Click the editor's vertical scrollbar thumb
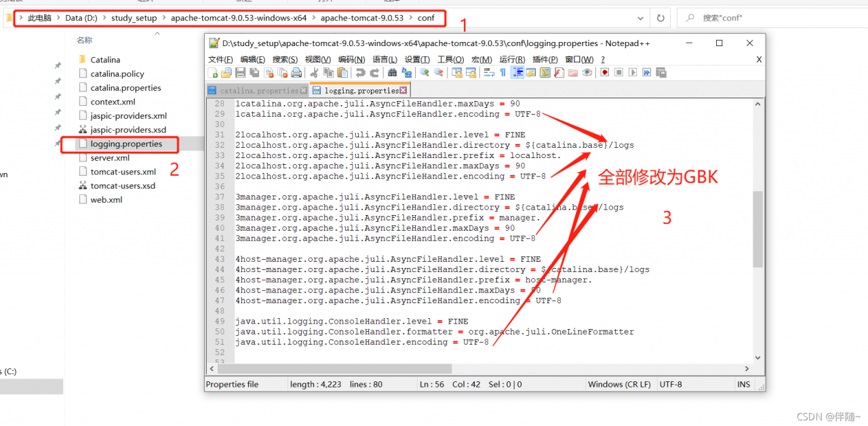 [x=757, y=229]
